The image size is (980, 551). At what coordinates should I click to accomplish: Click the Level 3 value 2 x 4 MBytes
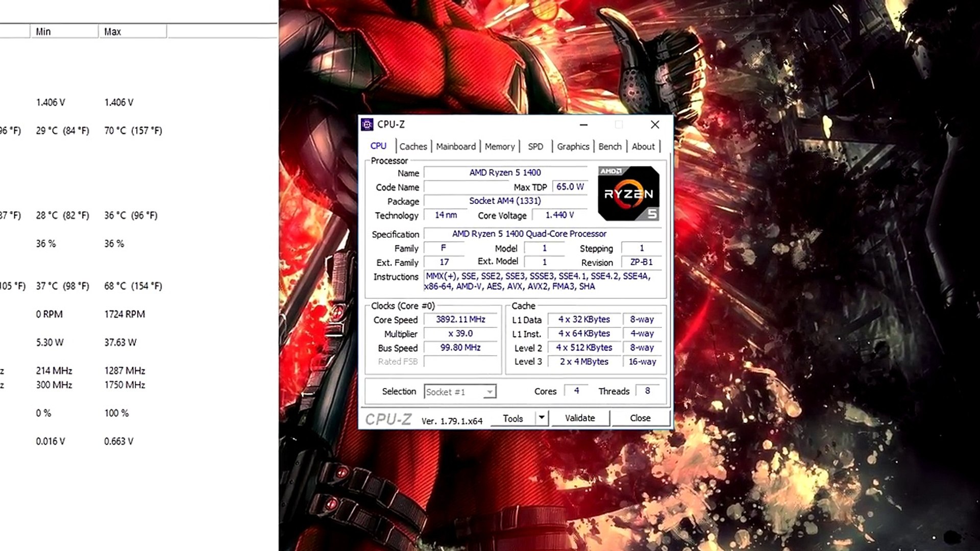click(584, 361)
